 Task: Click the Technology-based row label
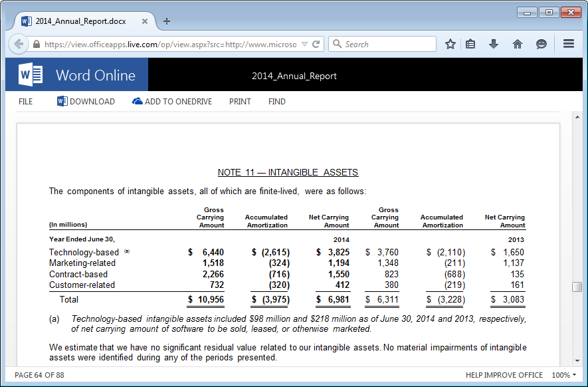[x=84, y=252]
